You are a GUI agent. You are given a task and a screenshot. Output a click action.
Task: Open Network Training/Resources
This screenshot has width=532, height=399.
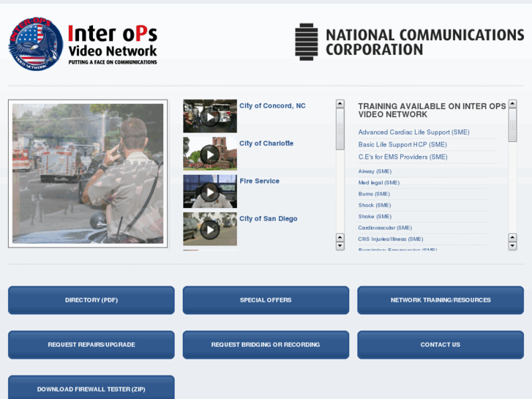coord(441,300)
